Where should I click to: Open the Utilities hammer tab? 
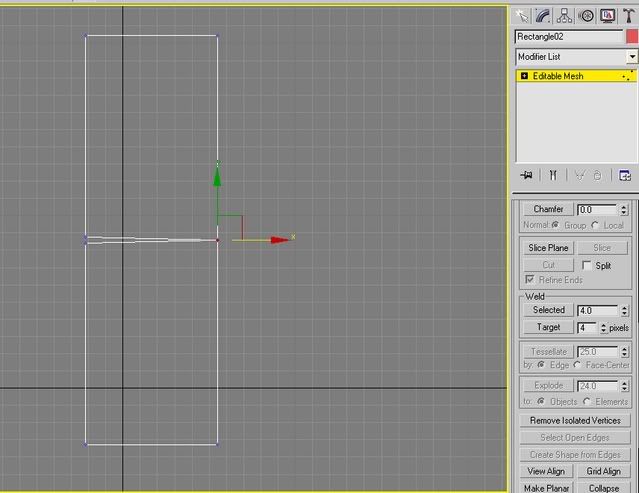point(628,15)
